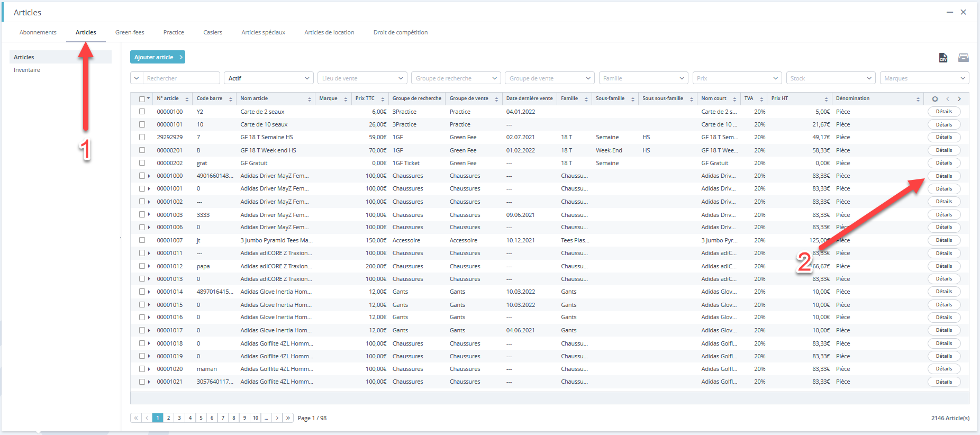Viewport: 980px width, 435px height.
Task: Open the Prix filter dropdown
Action: pyautogui.click(x=737, y=78)
